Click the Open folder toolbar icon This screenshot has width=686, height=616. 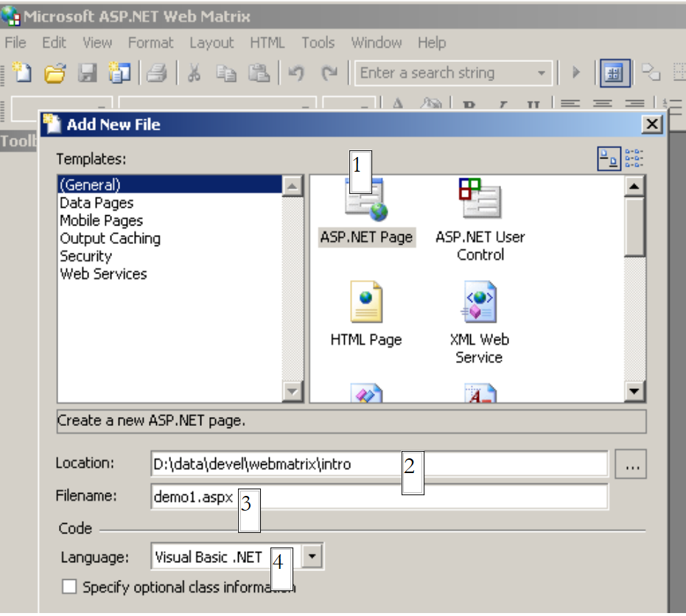click(x=55, y=73)
